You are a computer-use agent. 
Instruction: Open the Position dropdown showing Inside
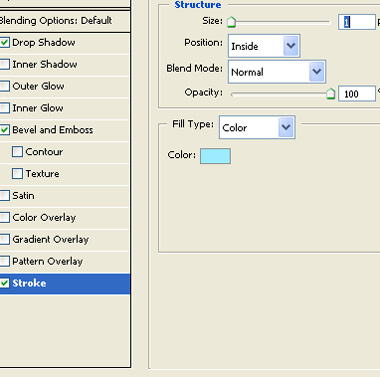coord(264,46)
